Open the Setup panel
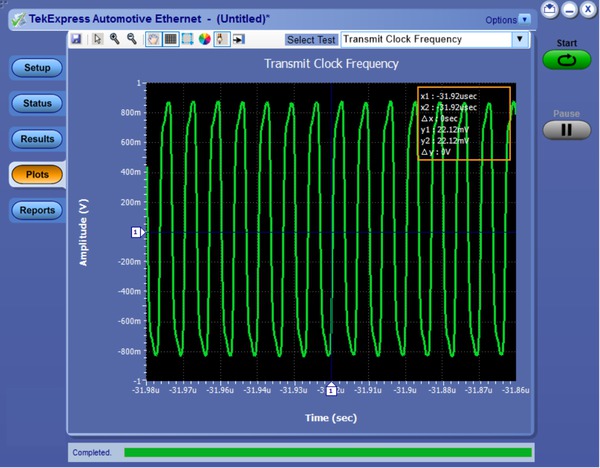The height and width of the screenshot is (468, 600). point(37,68)
